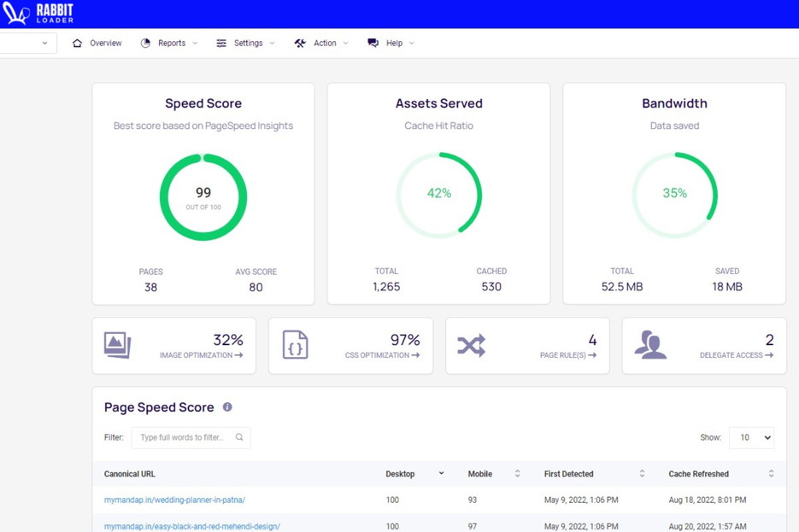Open the wedding-planner-in-patna page link
799x532 pixels.
pyautogui.click(x=175, y=500)
